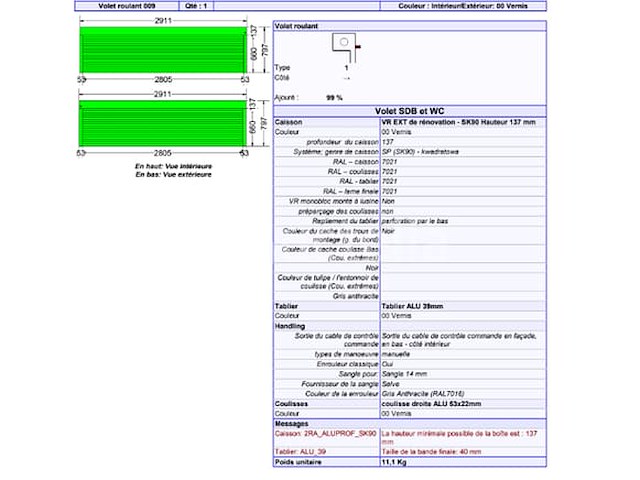640x480 pixels.
Task: Select the lower green exterior view drawing
Action: [x=162, y=122]
